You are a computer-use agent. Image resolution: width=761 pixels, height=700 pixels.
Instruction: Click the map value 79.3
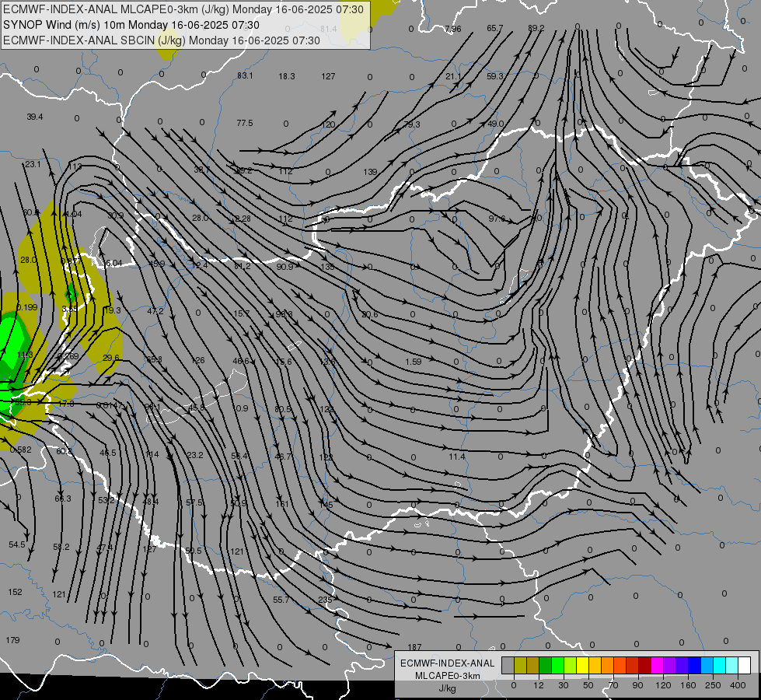411,125
